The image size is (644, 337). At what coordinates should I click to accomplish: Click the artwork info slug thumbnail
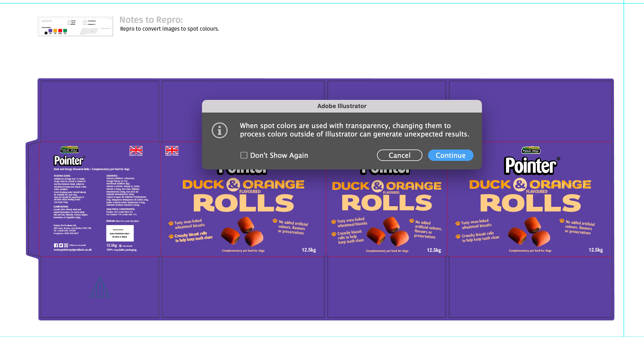(x=75, y=26)
